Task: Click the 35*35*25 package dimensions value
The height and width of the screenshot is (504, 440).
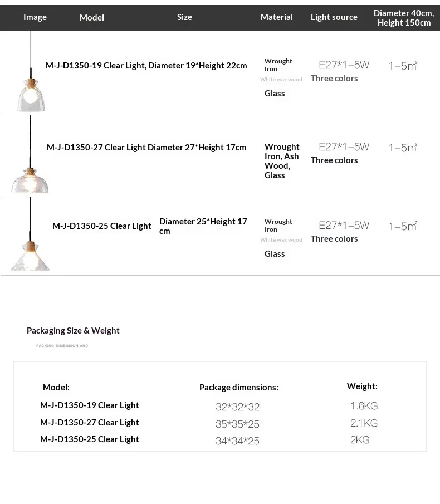Action: pos(237,424)
